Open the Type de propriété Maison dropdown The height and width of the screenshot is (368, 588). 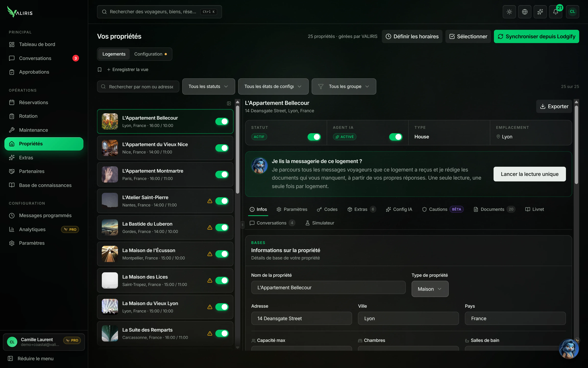click(x=430, y=289)
